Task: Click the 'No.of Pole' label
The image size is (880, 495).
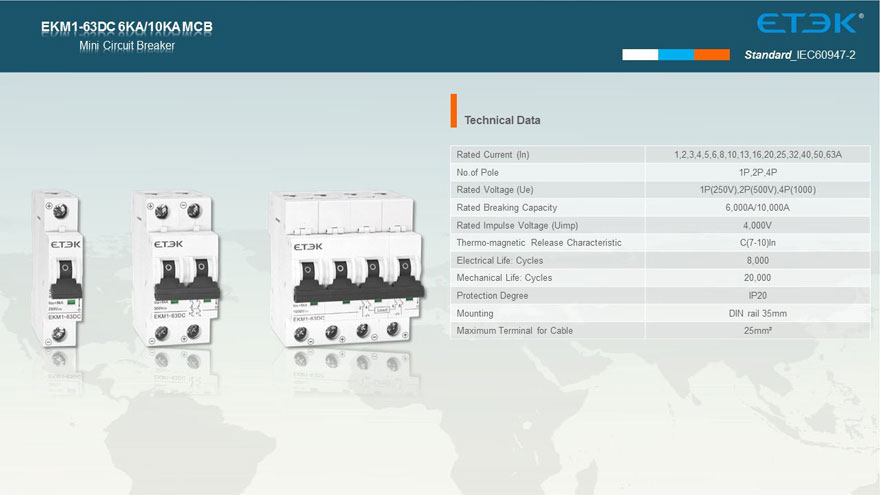Action: click(x=477, y=172)
